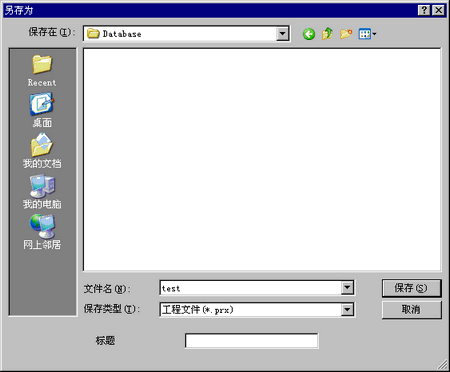The height and width of the screenshot is (372, 450).
Task: Open 我的文档 in the sidebar
Action: (x=42, y=151)
